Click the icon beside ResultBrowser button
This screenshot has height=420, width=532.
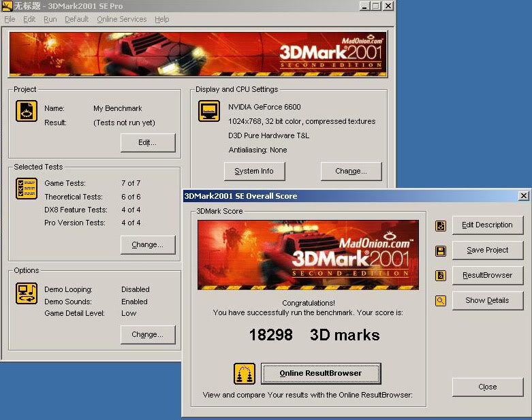[441, 276]
